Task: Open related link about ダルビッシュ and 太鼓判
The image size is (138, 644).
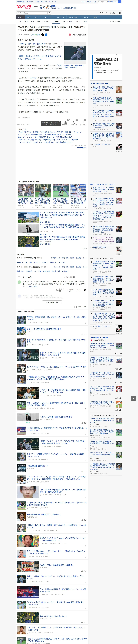Action: pyautogui.click(x=45, y=137)
